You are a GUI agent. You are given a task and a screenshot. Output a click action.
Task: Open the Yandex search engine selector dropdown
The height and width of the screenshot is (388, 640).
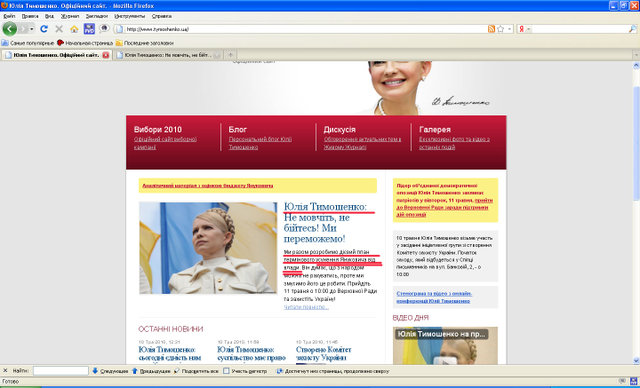tap(524, 29)
